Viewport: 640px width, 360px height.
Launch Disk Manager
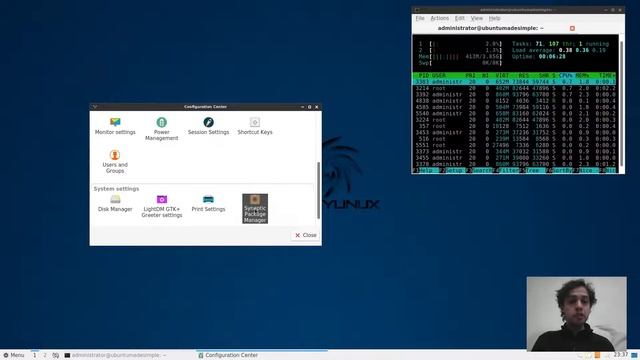(x=115, y=203)
